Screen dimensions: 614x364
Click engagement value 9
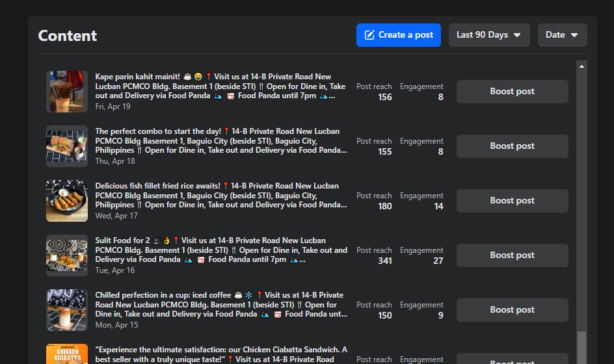click(441, 315)
